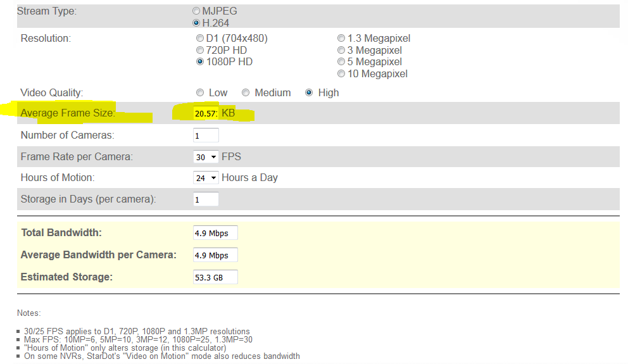Select 10 Megapixel resolution
The height and width of the screenshot is (364, 628).
pyautogui.click(x=342, y=74)
